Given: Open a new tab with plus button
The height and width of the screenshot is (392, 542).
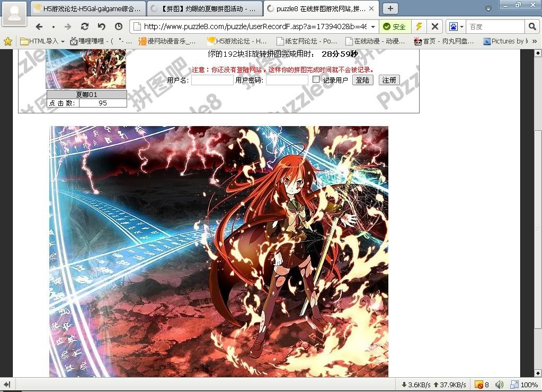Looking at the screenshot, I should coord(390,8).
